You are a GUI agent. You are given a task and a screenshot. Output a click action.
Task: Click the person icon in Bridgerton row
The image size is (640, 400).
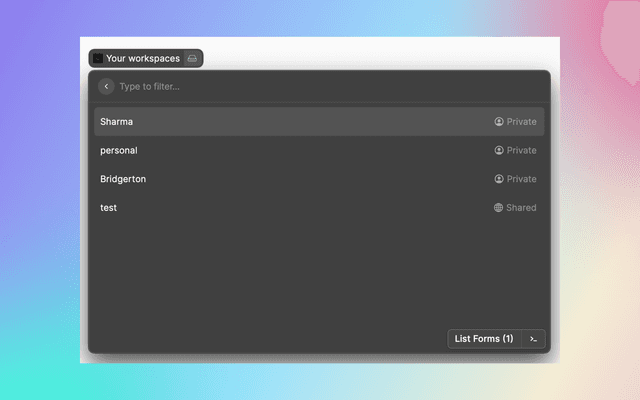coord(499,180)
